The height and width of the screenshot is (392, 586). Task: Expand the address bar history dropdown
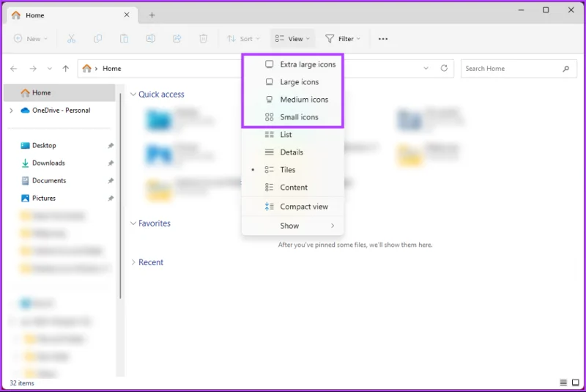click(x=426, y=68)
